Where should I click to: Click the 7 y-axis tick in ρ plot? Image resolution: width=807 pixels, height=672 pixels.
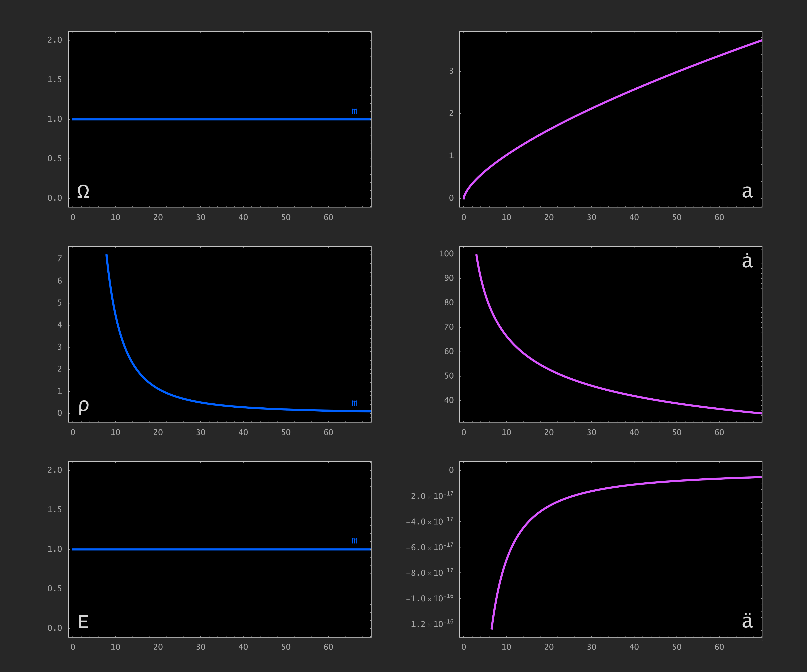(x=59, y=259)
